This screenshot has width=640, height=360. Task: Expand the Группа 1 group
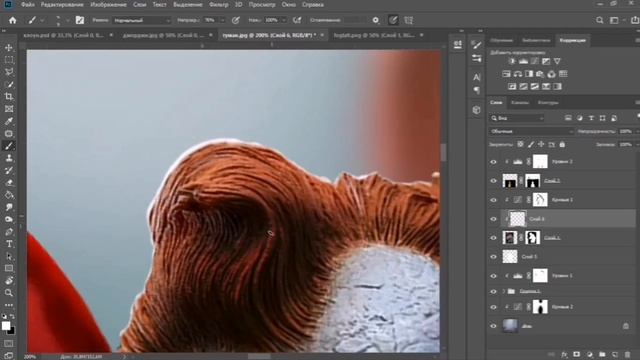pos(503,291)
